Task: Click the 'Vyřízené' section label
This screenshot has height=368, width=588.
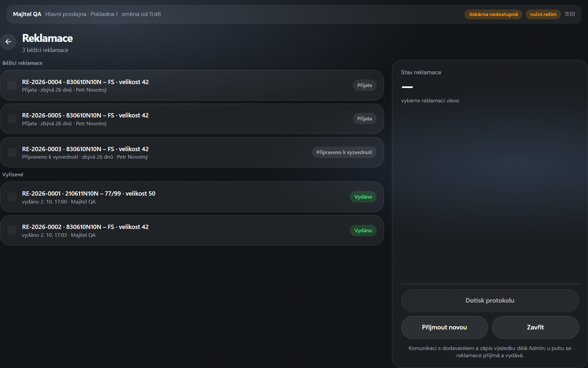Action: coord(13,175)
